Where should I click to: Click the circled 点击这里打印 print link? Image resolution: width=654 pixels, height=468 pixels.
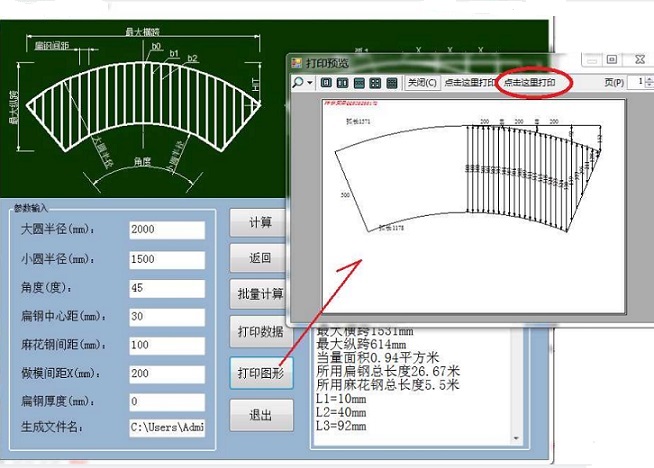point(529,82)
